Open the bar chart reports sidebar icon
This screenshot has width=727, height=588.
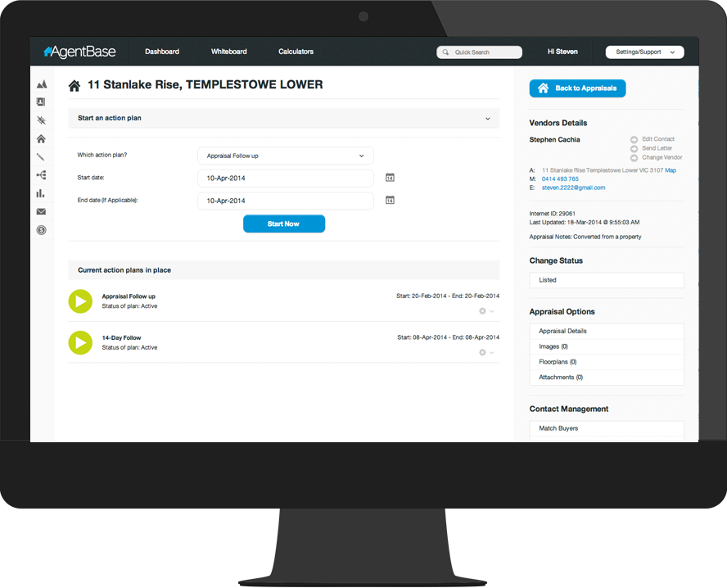click(x=41, y=193)
